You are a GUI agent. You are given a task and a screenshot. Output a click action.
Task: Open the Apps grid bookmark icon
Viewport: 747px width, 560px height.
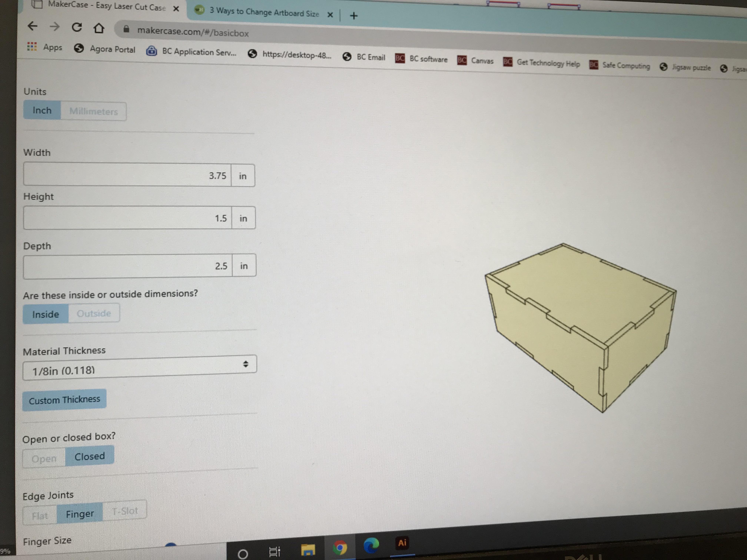(x=32, y=46)
